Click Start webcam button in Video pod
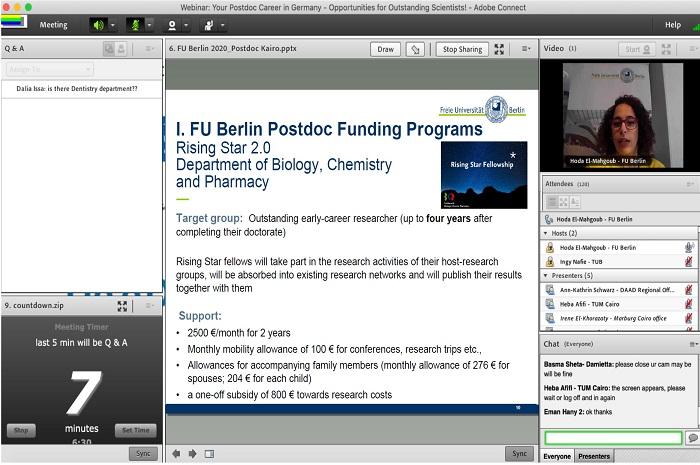Image resolution: width=700 pixels, height=465 pixels. point(637,50)
